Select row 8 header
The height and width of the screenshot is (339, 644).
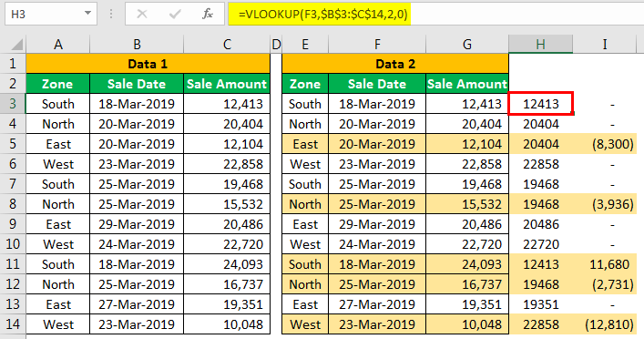[13, 204]
